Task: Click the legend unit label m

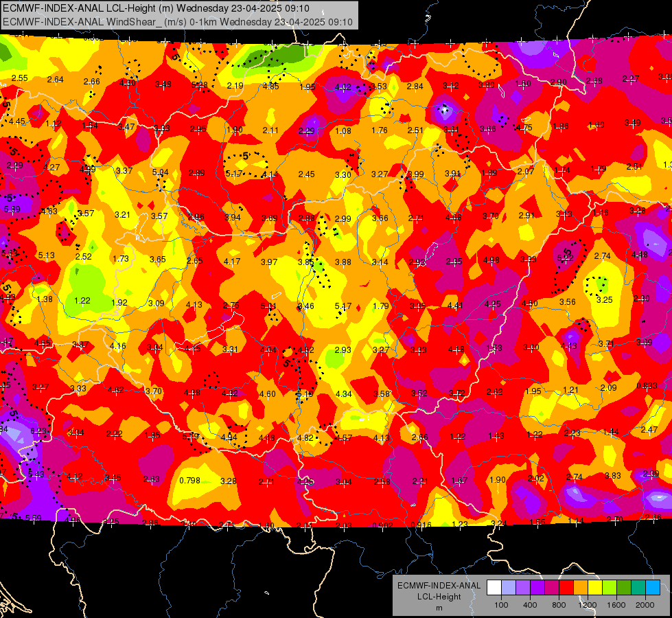Action: (439, 608)
